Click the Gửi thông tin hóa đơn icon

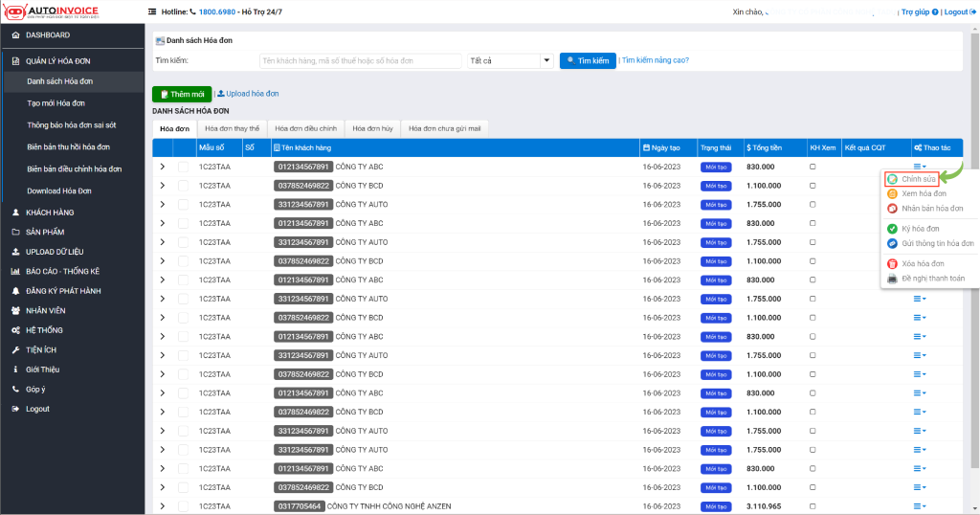[x=892, y=243]
